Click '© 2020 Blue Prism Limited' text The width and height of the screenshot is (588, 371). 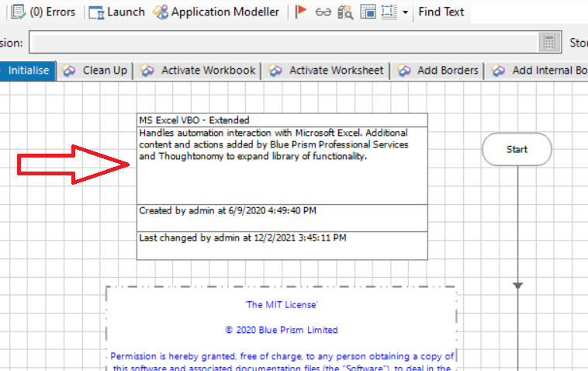pyautogui.click(x=282, y=330)
